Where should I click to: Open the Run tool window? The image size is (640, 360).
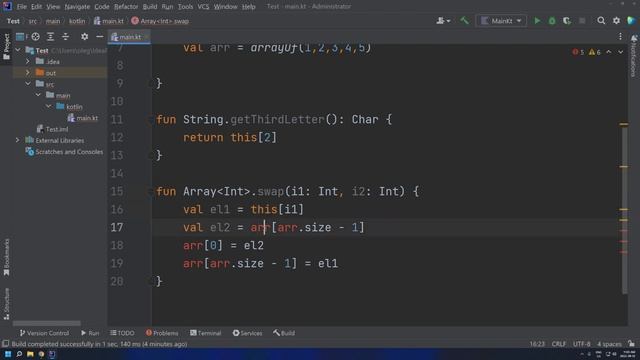[90, 333]
